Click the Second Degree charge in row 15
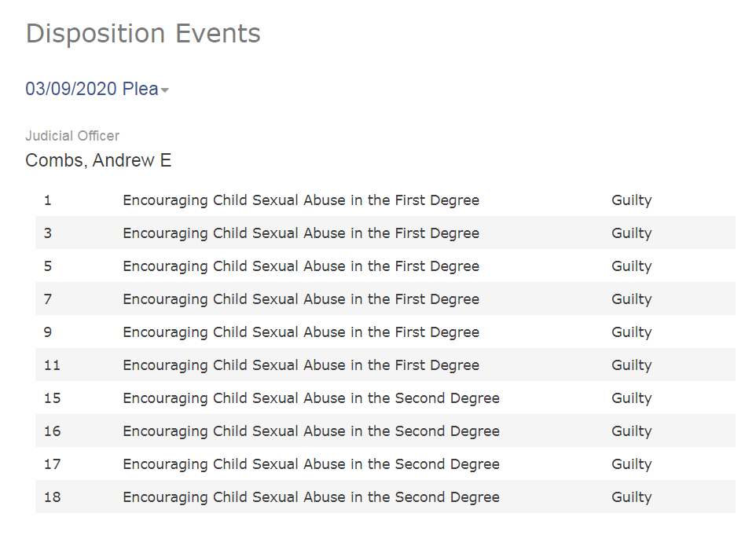Screen dimensions: 756x546 pyautogui.click(x=311, y=398)
